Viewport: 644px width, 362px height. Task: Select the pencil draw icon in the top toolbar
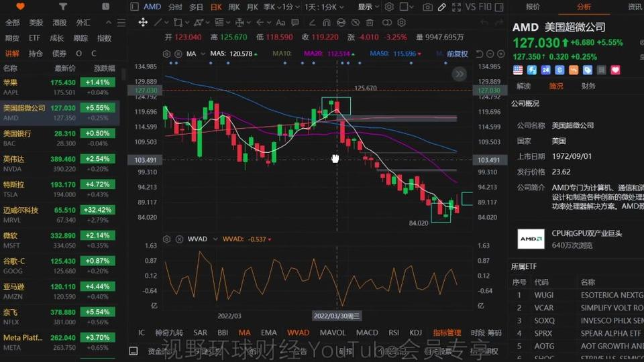(442, 7)
